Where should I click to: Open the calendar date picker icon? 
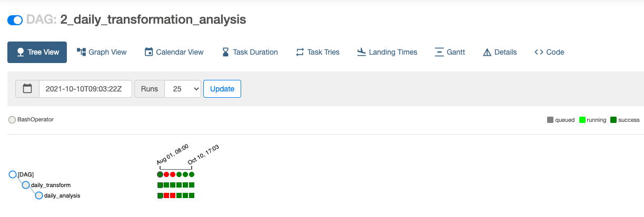coord(27,89)
